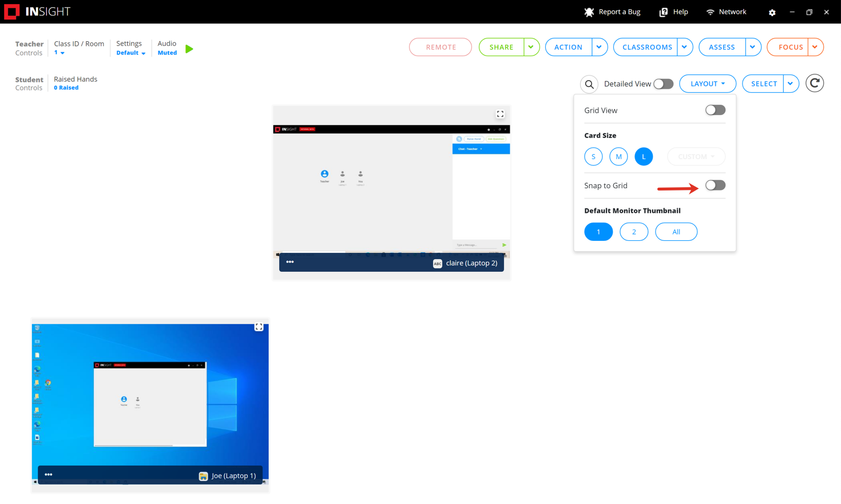Open options menu on claire's card
Screen dimensions: 841x504
click(290, 262)
